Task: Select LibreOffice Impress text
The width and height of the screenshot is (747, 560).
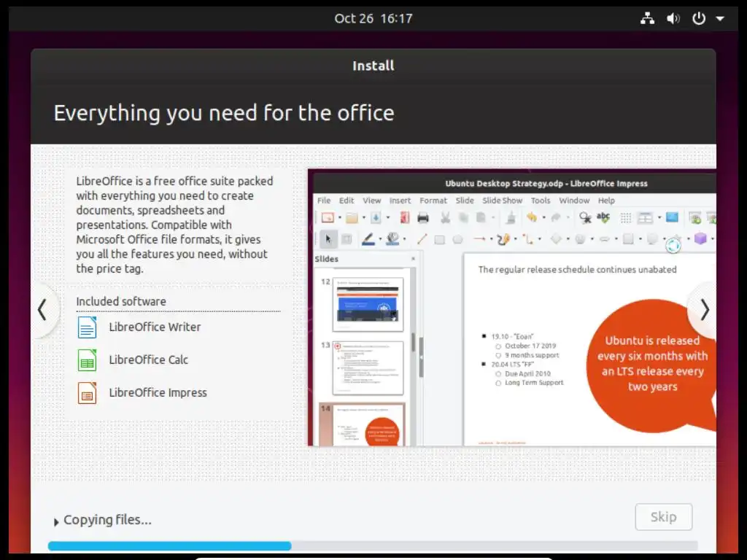Action: [x=158, y=393]
